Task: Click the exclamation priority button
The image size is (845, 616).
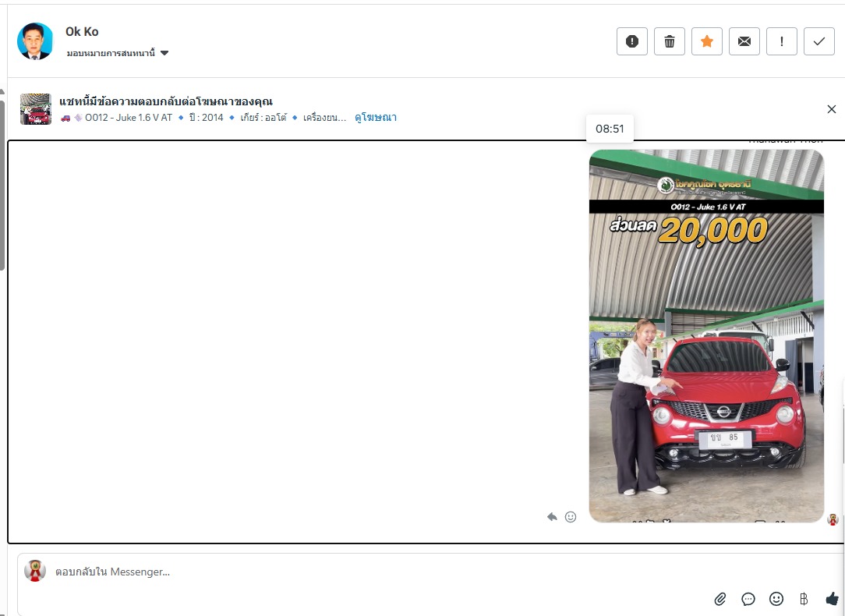Action: 781,41
